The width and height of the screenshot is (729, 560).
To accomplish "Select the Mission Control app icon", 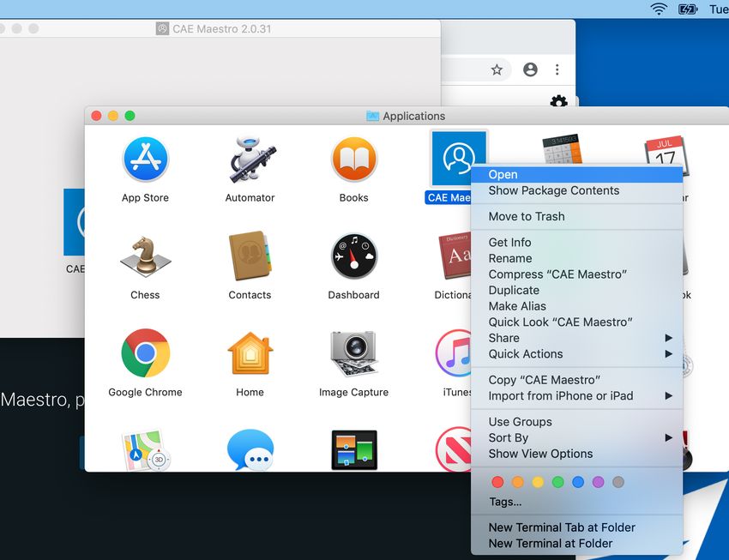I will pyautogui.click(x=354, y=450).
